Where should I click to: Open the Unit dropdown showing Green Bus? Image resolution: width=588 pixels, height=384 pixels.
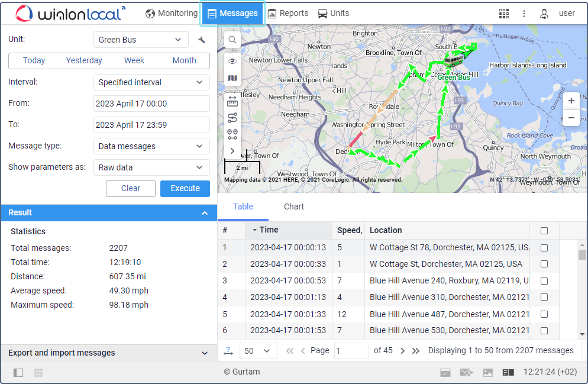[x=141, y=40]
